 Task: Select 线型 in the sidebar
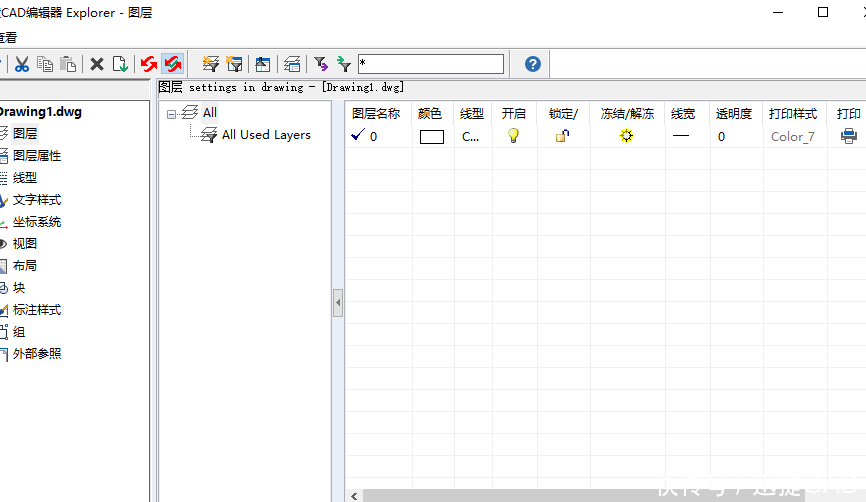point(25,178)
